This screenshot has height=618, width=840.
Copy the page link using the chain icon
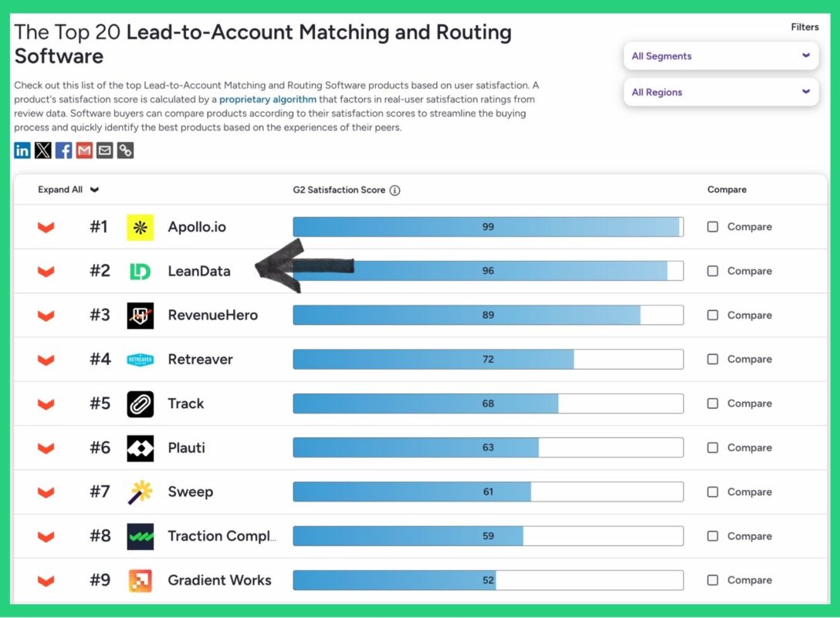(124, 150)
